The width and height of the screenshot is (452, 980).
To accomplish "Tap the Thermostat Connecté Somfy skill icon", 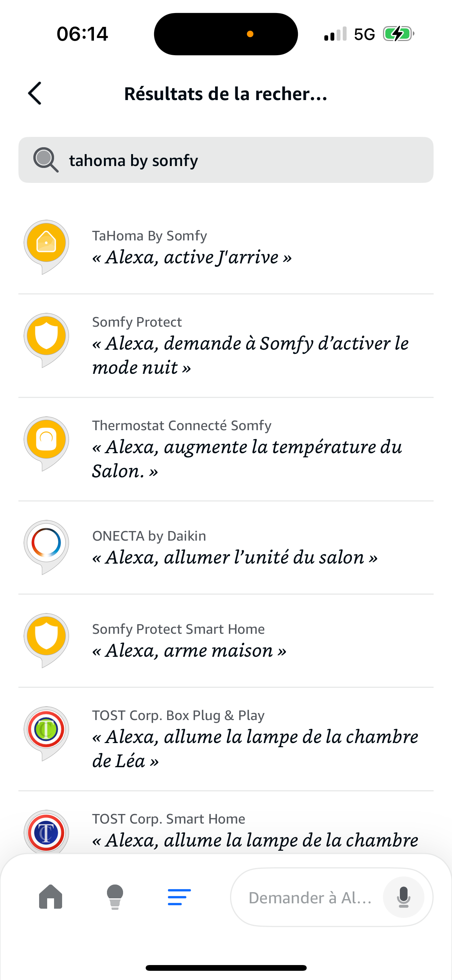I will (46, 441).
